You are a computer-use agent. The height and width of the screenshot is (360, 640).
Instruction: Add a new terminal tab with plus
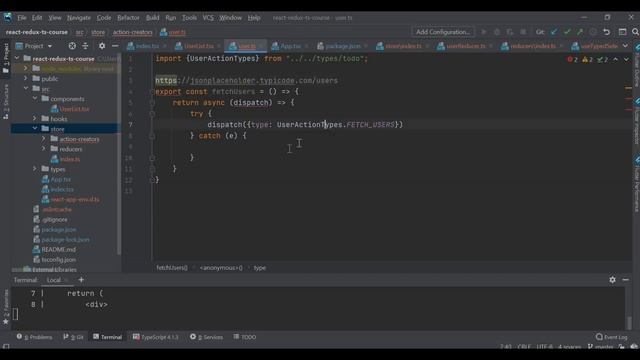pyautogui.click(x=81, y=280)
